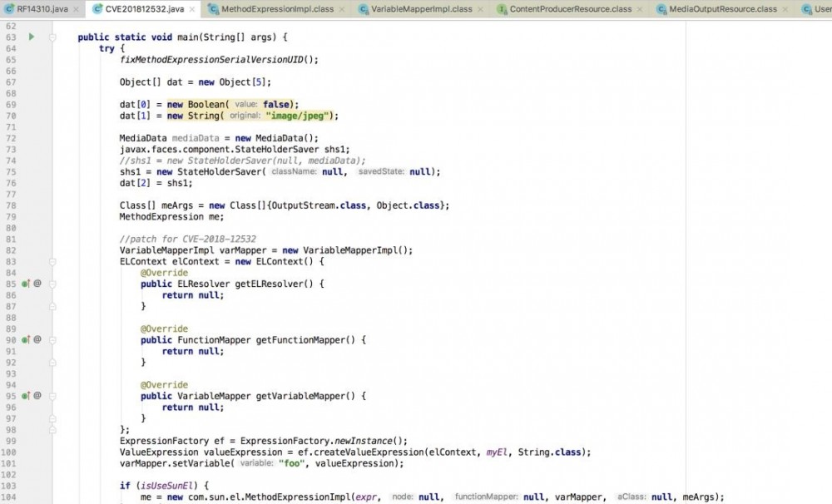Screen dimensions: 832x504
Task: Close the MediaOutputResource.class tab
Action: pos(785,9)
